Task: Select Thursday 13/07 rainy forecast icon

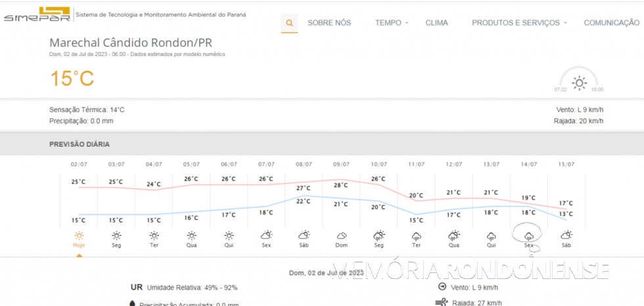Action: coord(491,236)
